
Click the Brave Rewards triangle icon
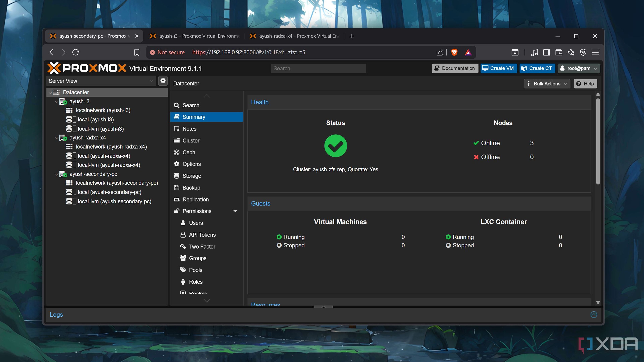[x=468, y=52]
